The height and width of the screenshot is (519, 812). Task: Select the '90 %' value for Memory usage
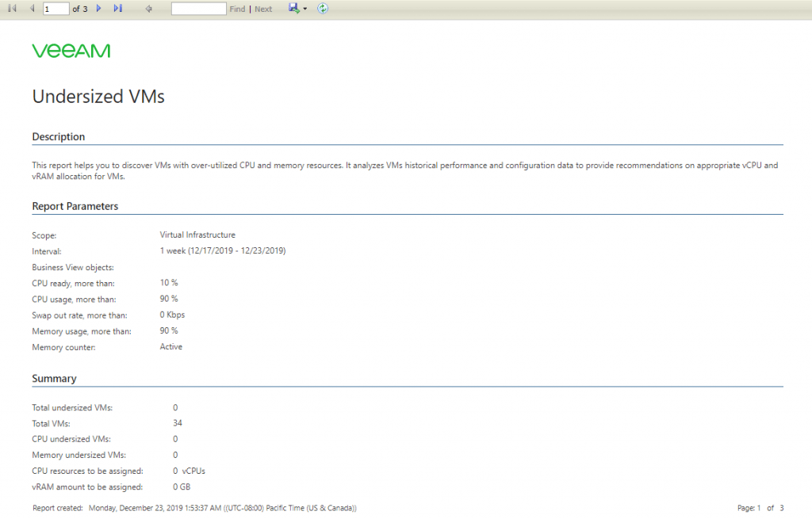point(169,330)
